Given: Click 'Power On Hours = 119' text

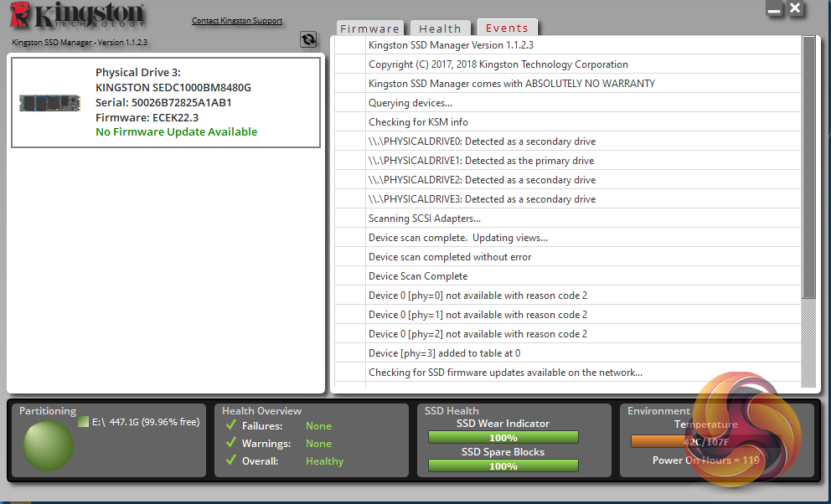Looking at the screenshot, I should (x=706, y=460).
